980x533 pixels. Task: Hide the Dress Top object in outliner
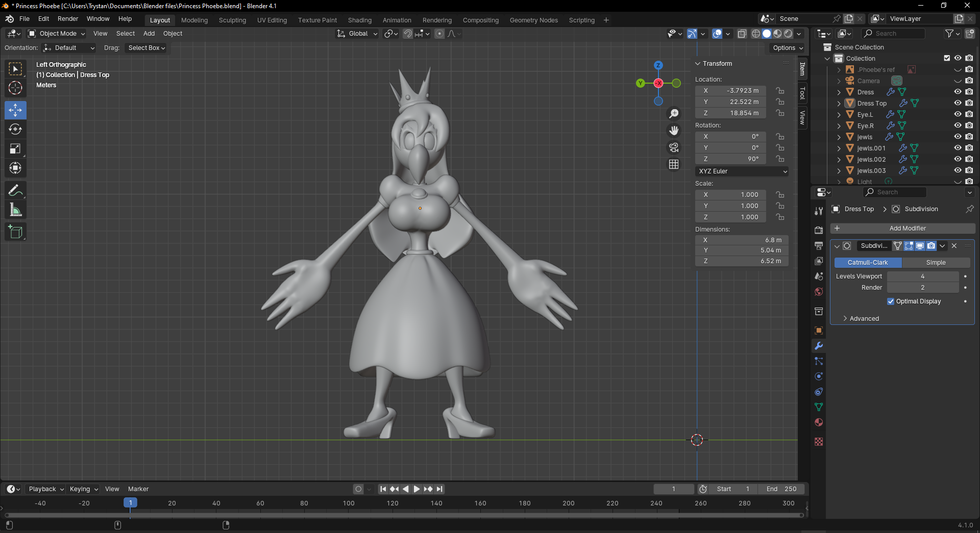point(958,103)
